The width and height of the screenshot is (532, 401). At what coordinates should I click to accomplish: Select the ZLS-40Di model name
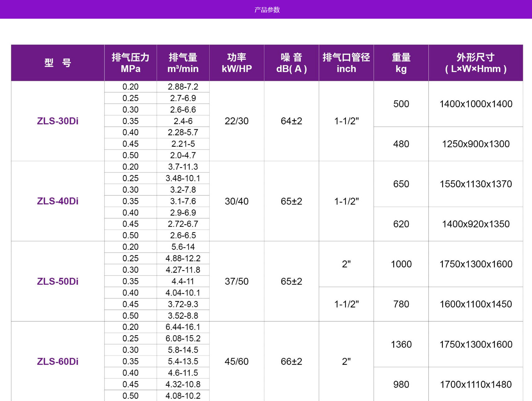point(58,201)
